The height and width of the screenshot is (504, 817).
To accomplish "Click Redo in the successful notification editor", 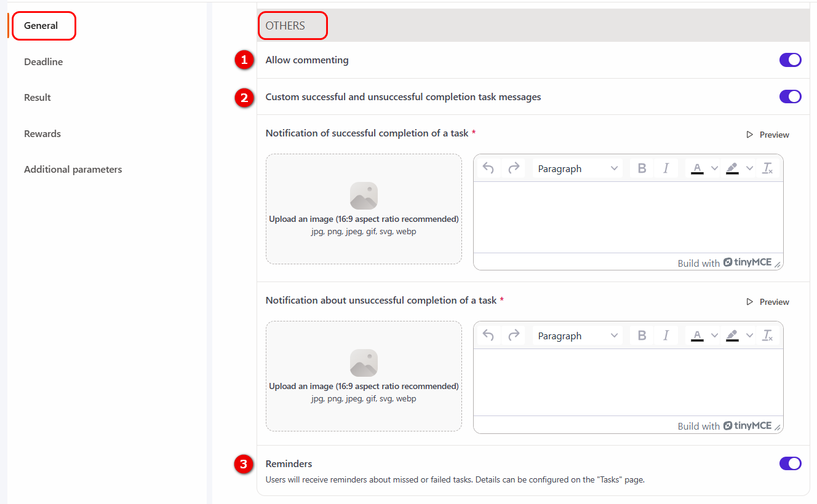I will (514, 168).
